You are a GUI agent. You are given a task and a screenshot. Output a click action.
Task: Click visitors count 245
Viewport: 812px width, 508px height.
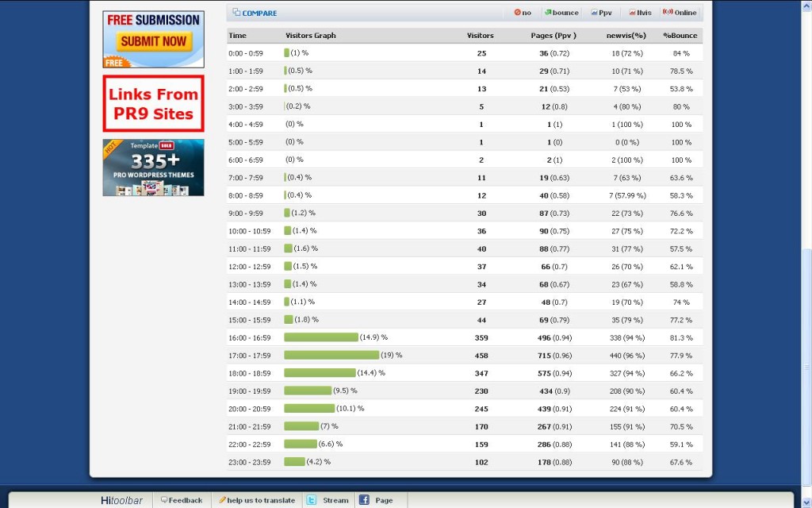(481, 409)
